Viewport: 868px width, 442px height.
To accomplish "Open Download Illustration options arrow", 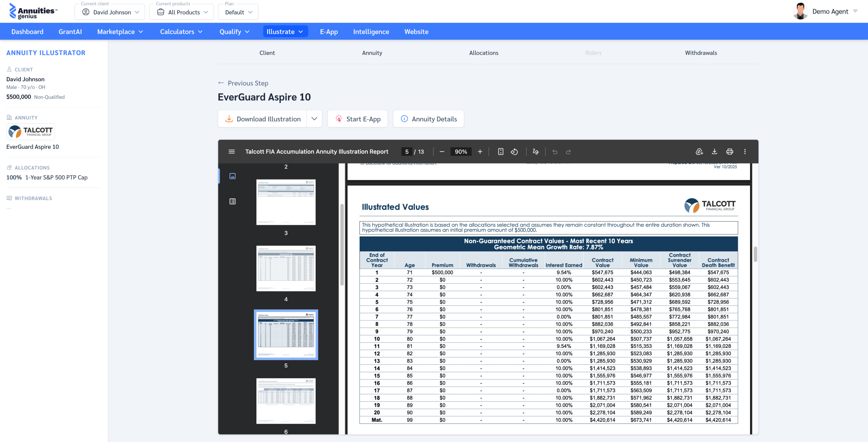I will click(314, 119).
